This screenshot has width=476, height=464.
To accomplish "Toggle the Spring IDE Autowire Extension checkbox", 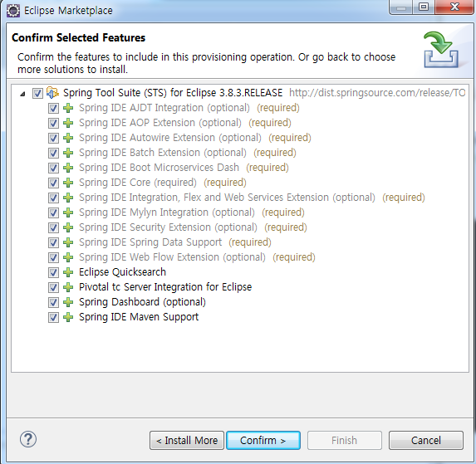I will pos(53,138).
